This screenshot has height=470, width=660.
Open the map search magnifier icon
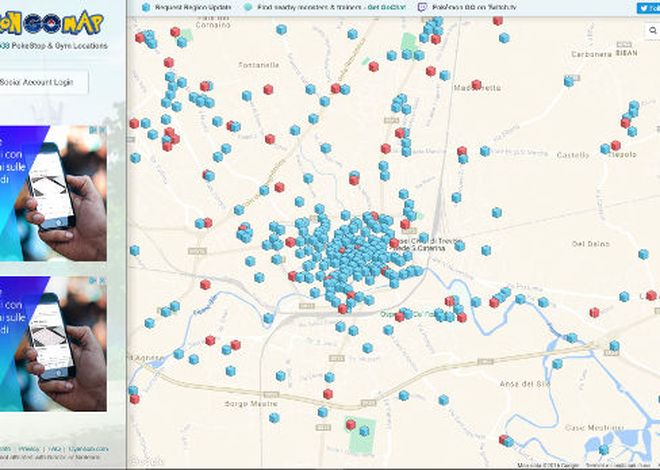coord(652,31)
